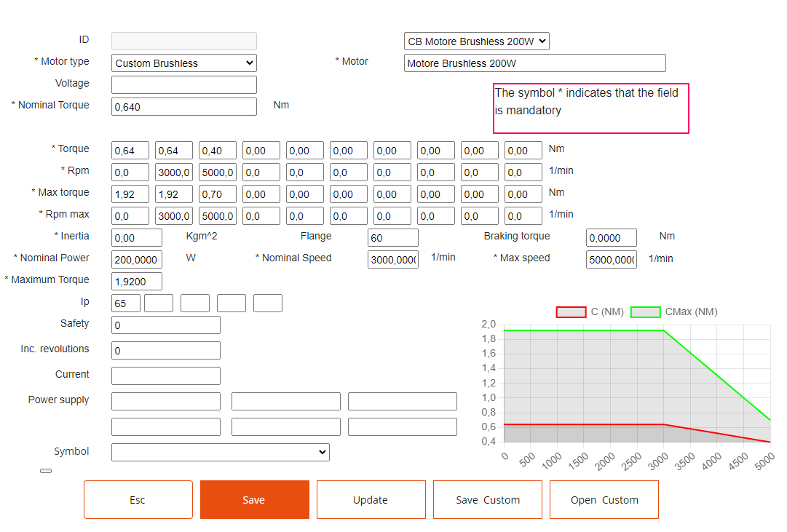The height and width of the screenshot is (532, 787).
Task: Click the top-right Power supply field
Action: (x=403, y=401)
